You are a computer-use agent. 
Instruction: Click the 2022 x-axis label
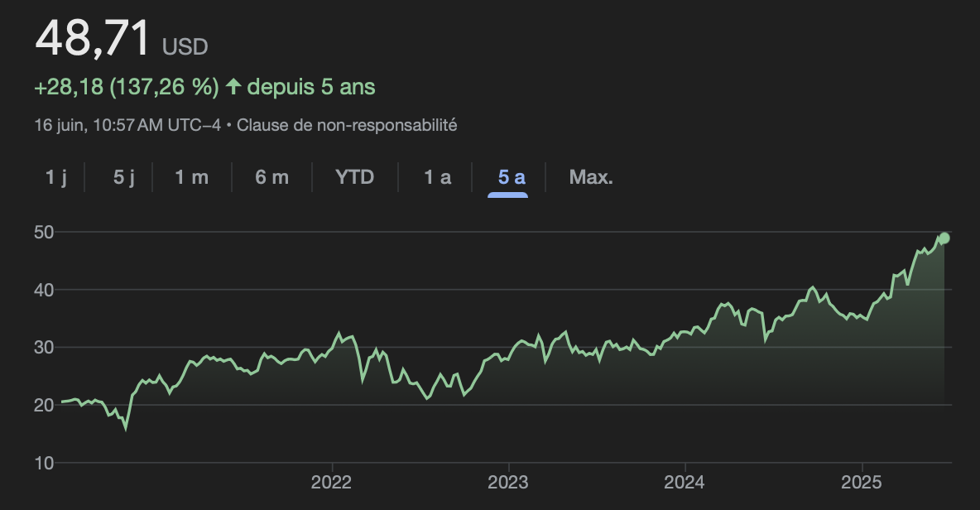point(331,482)
